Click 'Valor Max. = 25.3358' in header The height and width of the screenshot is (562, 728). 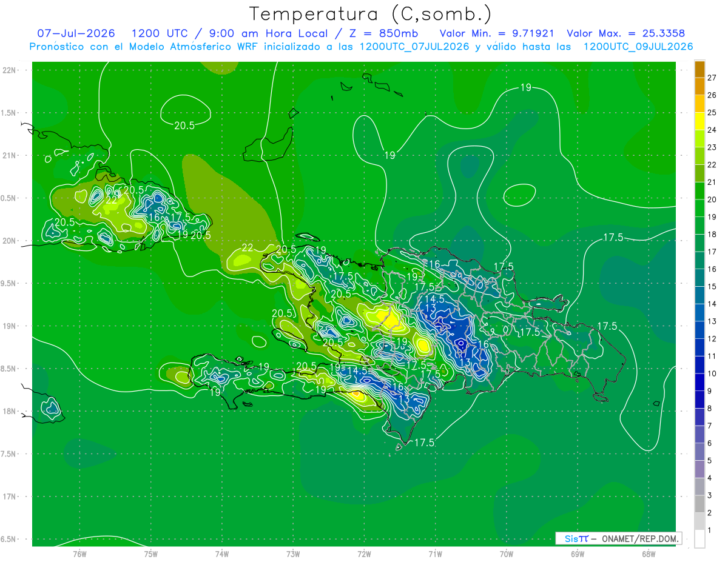[x=625, y=33]
